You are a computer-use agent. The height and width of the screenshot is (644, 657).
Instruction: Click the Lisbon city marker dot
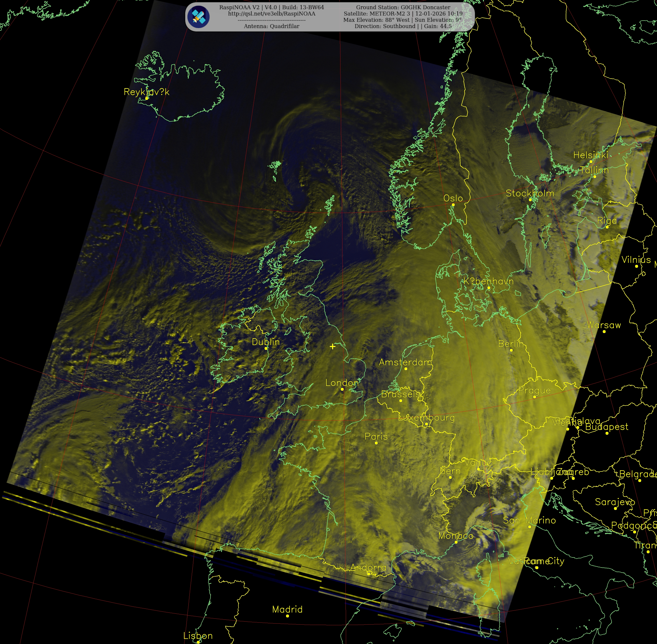coord(198,642)
